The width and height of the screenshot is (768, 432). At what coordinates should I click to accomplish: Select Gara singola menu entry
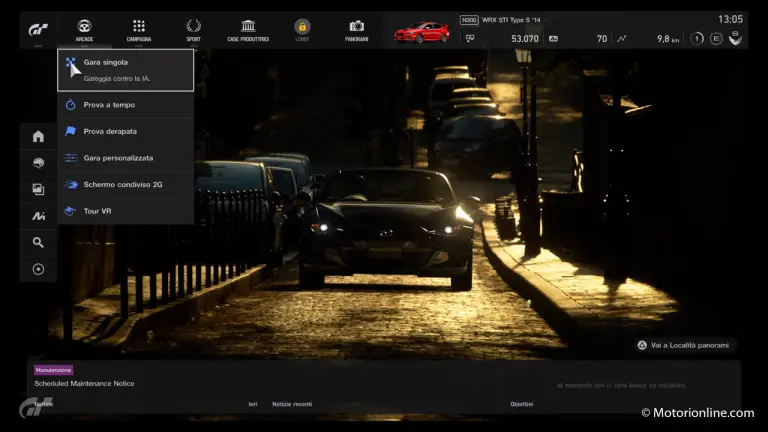click(125, 69)
